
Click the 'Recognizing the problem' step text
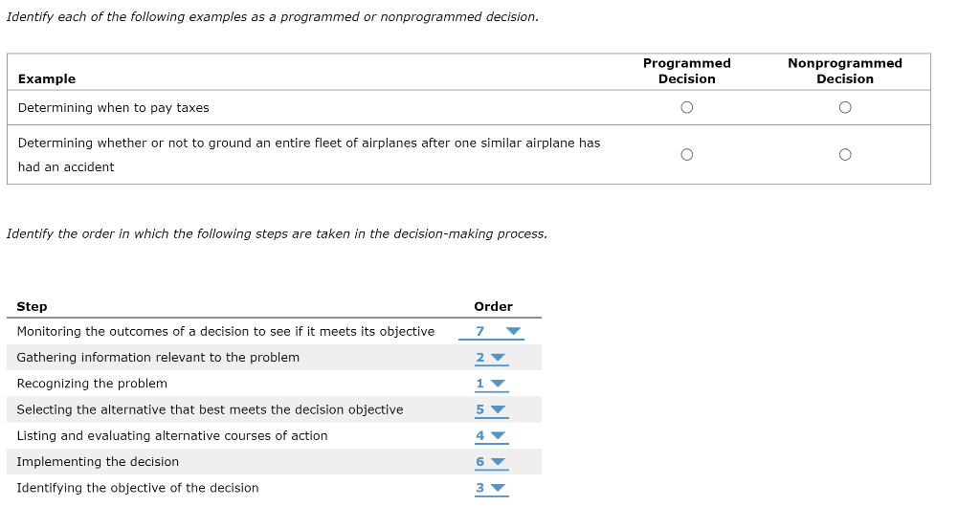click(x=92, y=384)
